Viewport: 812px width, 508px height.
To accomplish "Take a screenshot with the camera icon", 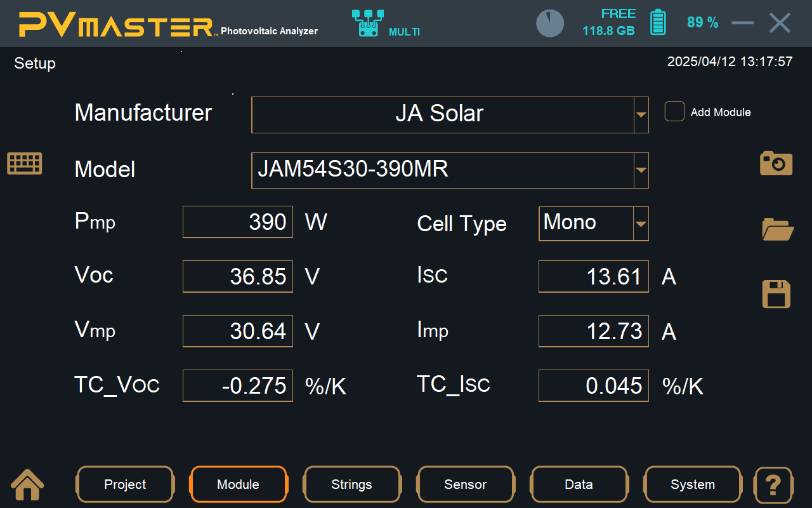I will [776, 163].
